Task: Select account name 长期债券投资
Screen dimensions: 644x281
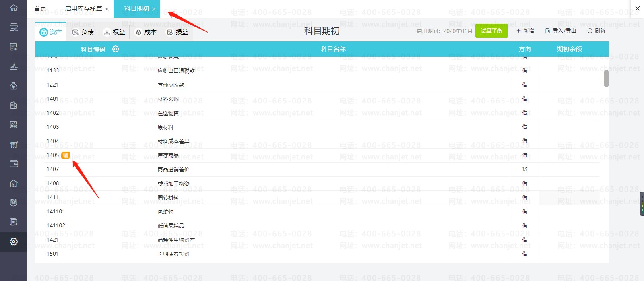Action: coord(173,254)
